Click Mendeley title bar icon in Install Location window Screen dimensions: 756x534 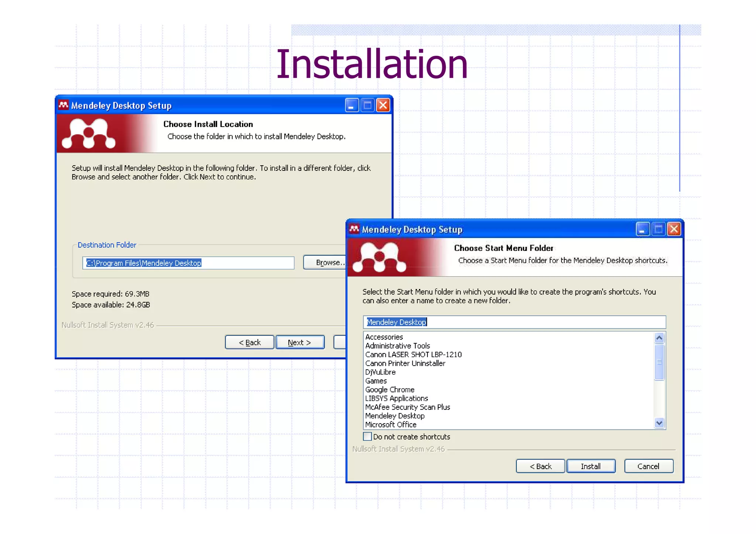tap(63, 105)
